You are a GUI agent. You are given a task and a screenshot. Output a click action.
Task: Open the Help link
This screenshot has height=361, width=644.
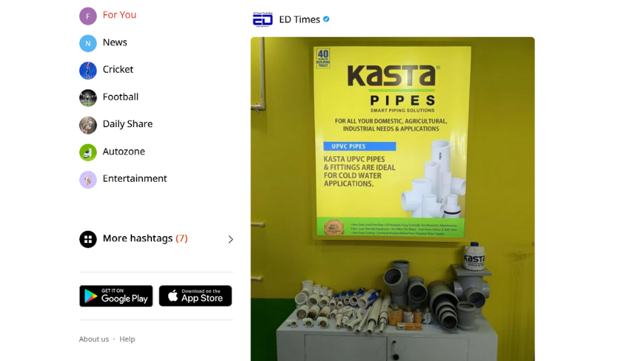pyautogui.click(x=128, y=339)
